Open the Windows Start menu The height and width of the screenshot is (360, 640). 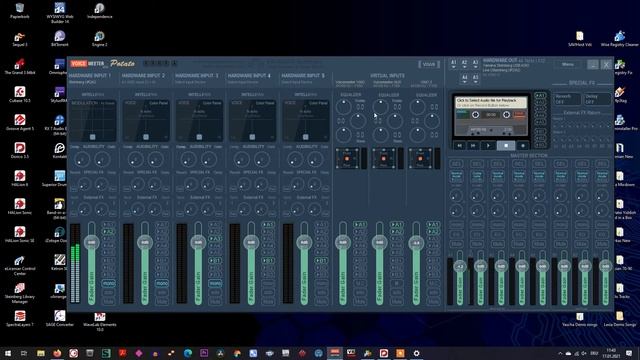[x=7, y=353]
